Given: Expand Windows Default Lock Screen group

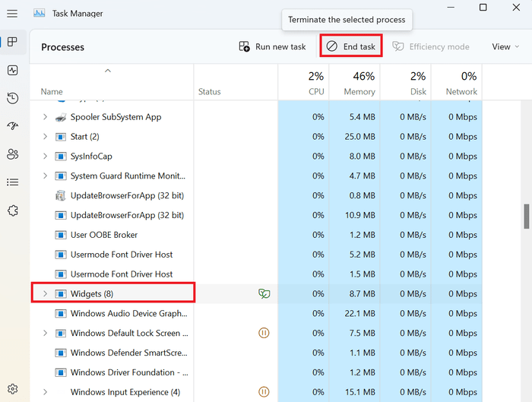Looking at the screenshot, I should coord(45,333).
